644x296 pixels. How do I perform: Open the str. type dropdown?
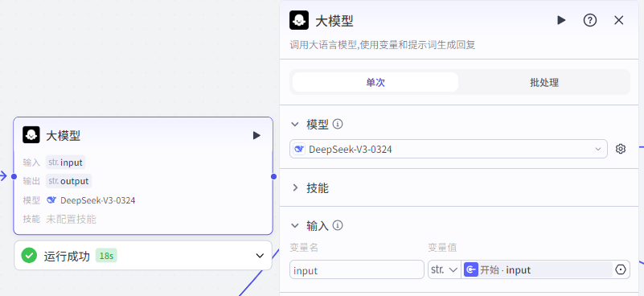(445, 269)
